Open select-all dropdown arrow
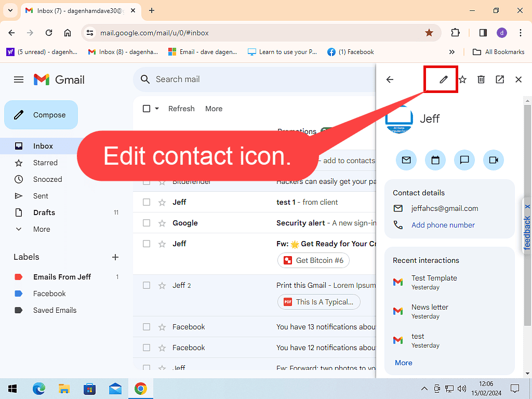 tap(157, 109)
